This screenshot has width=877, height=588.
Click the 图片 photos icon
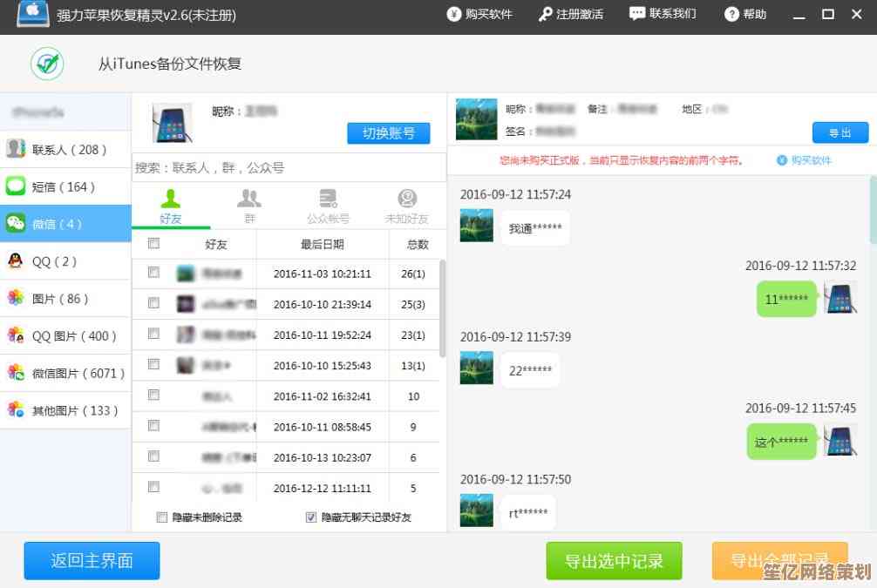[16, 298]
